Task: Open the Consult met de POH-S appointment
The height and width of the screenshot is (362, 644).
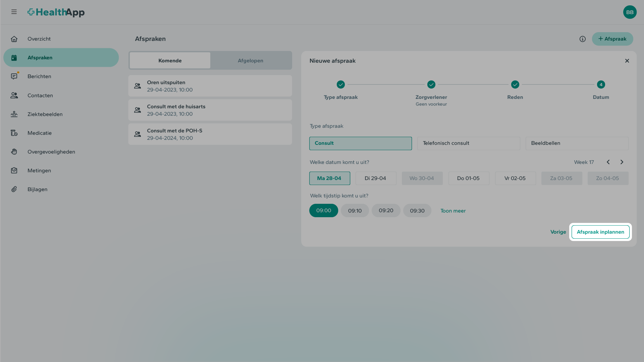Action: (x=210, y=134)
